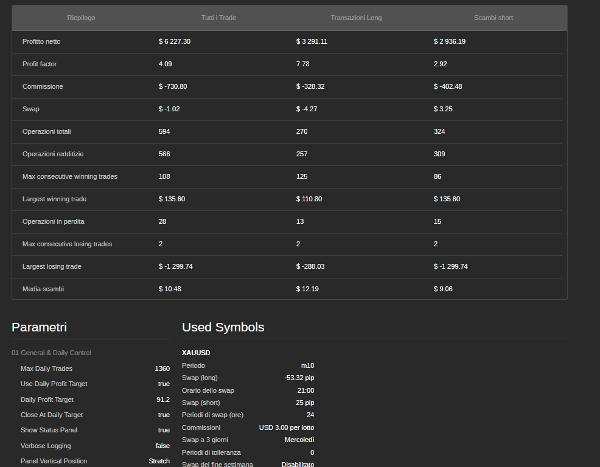Select the Verbose Logging false value
Image resolution: width=600 pixels, height=467 pixels.
click(x=163, y=446)
